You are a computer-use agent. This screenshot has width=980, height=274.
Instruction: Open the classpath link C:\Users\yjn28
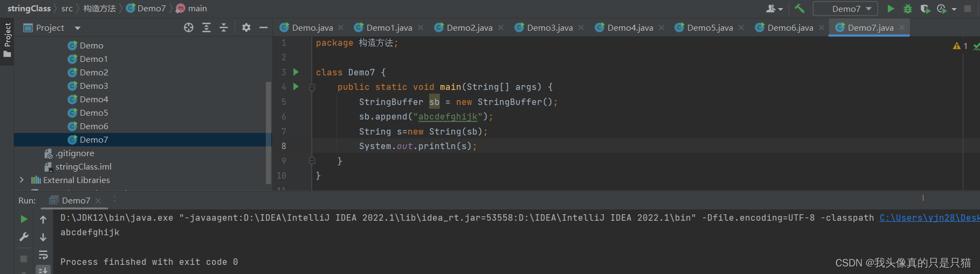point(929,217)
